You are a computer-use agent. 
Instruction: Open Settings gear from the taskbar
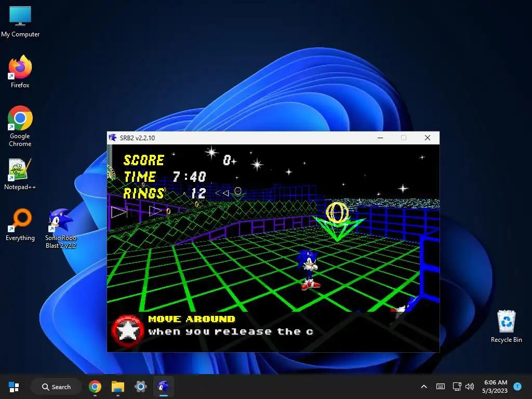coord(140,387)
